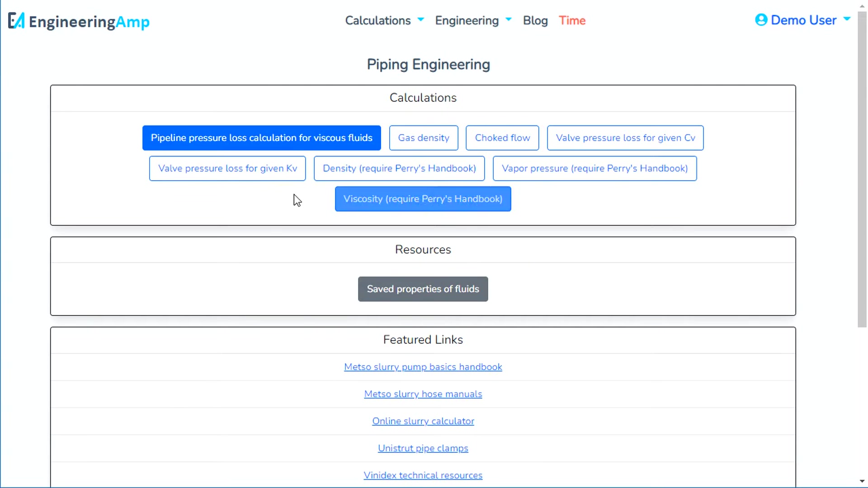Open the Gas density calculation
The width and height of the screenshot is (868, 488).
[x=423, y=138]
